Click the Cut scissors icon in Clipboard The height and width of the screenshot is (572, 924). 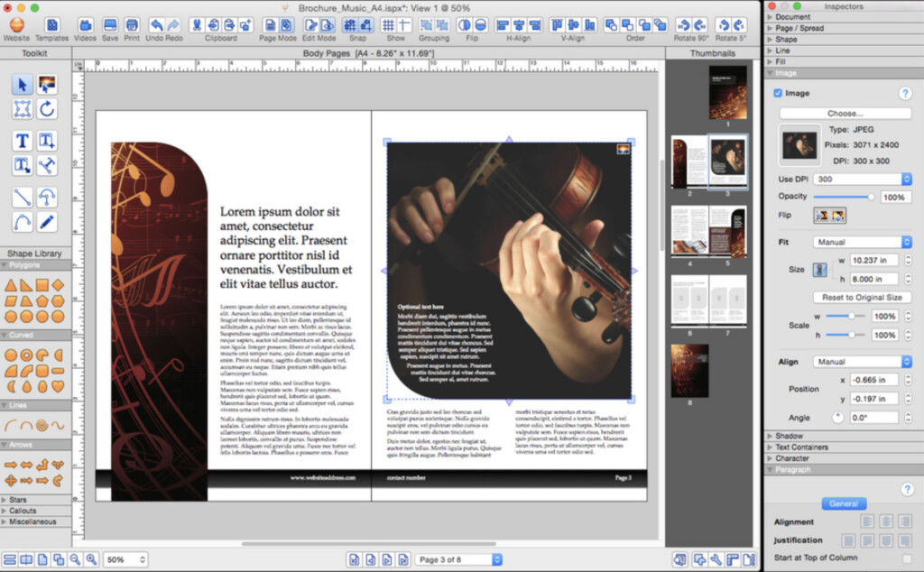pyautogui.click(x=197, y=24)
